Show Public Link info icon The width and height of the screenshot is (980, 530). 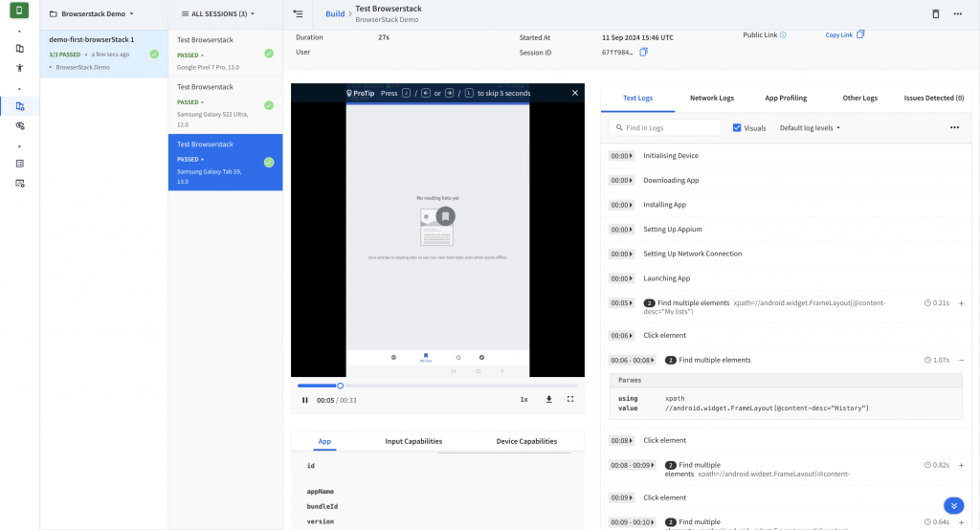click(783, 35)
